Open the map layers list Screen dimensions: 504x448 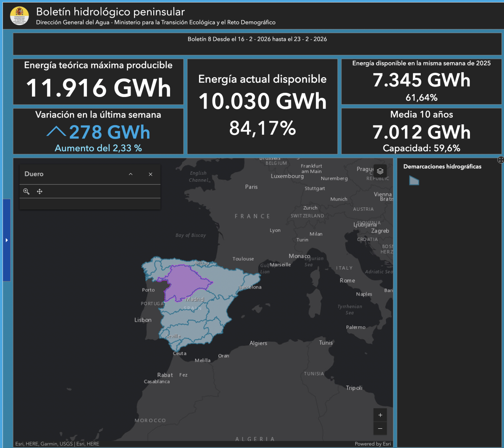pos(380,171)
